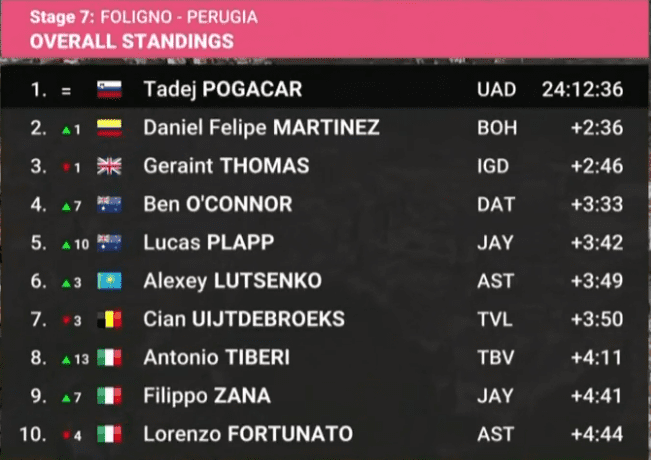Image resolution: width=651 pixels, height=460 pixels.
Task: Click the TVL team code for Uijtdebroeks
Action: pyautogui.click(x=495, y=319)
